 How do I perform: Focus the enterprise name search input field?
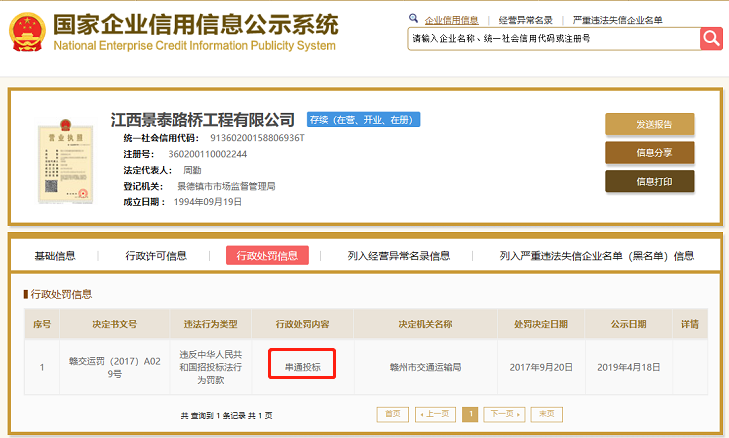[x=553, y=39]
